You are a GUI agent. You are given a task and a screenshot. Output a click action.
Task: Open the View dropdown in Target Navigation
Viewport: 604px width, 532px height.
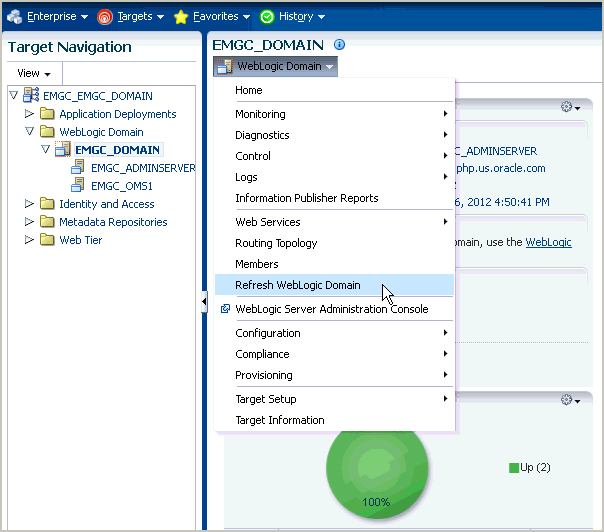point(34,73)
